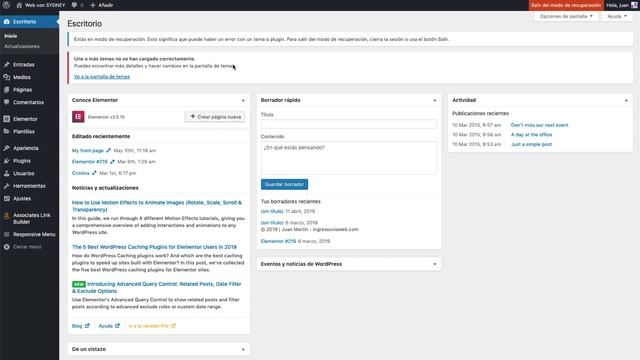The image size is (640, 360).
Task: Open the My front page link
Action: pyautogui.click(x=88, y=151)
